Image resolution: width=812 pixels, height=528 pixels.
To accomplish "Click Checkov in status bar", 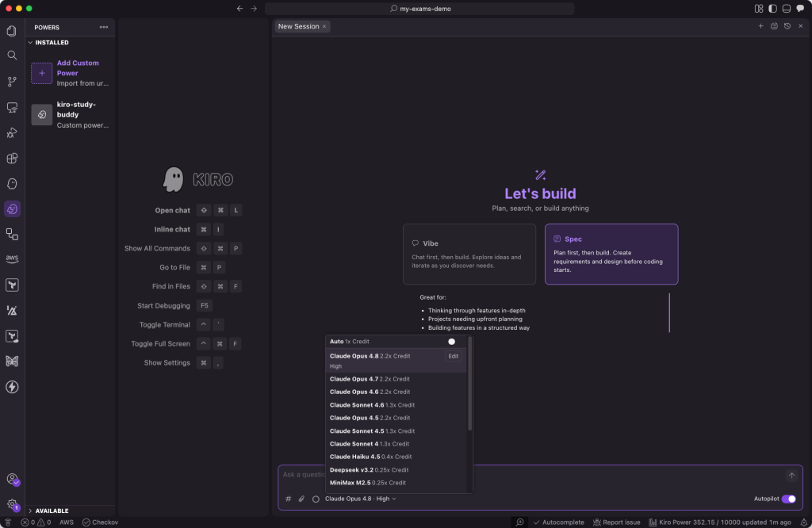I will click(x=100, y=522).
